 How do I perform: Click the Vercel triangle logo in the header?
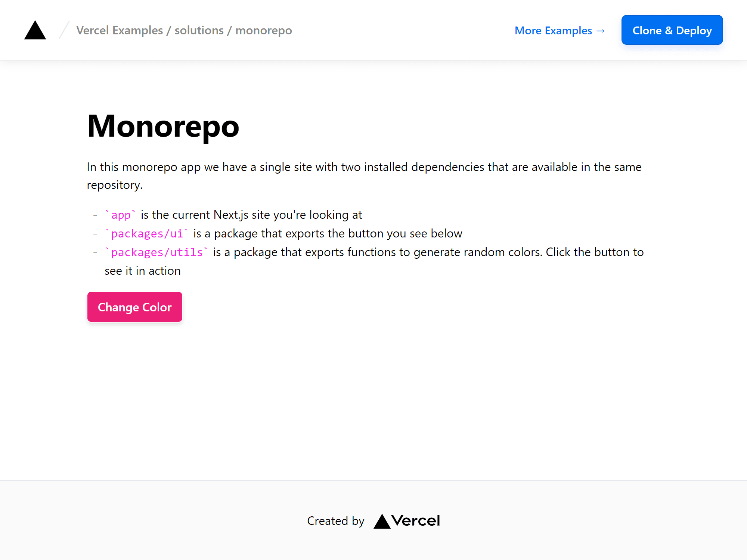pyautogui.click(x=35, y=31)
